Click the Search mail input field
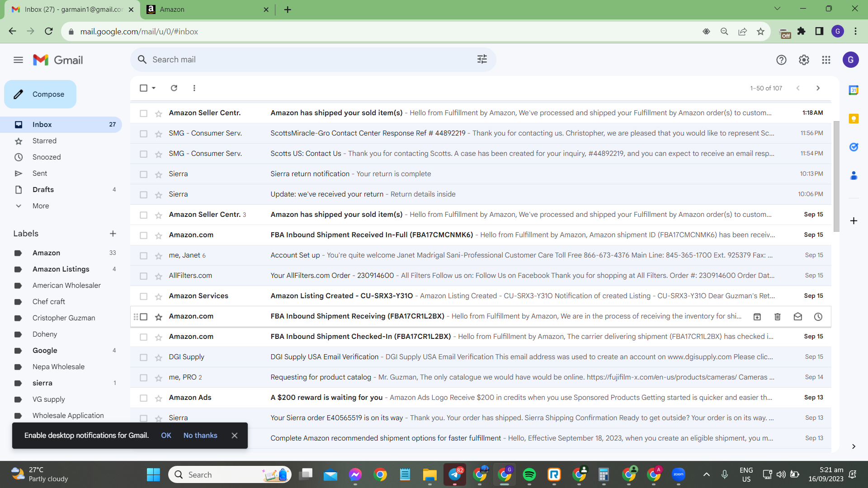Viewport: 868px width, 488px height. coord(312,60)
